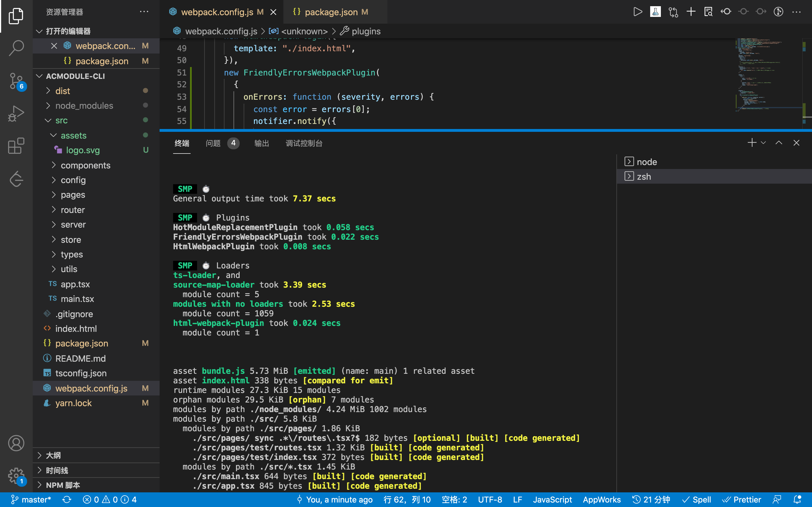Open the notifications bell in status bar
Viewport: 812px width, 507px height.
(797, 500)
